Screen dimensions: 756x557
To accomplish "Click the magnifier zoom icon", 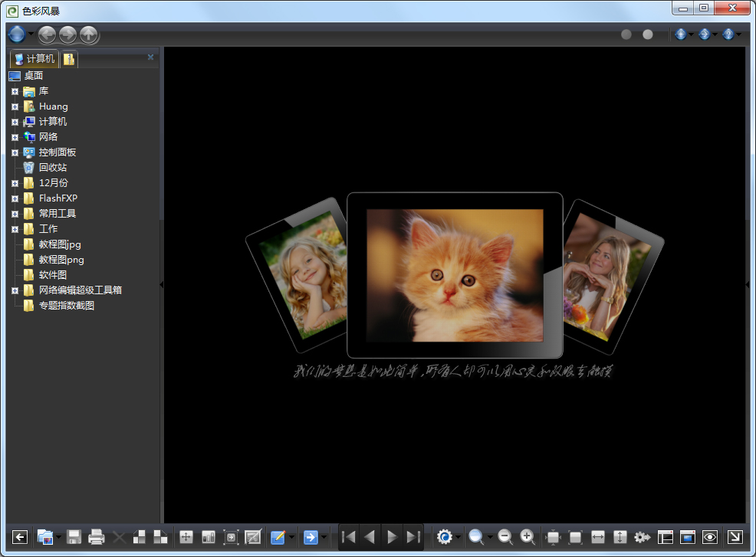I will [x=476, y=537].
